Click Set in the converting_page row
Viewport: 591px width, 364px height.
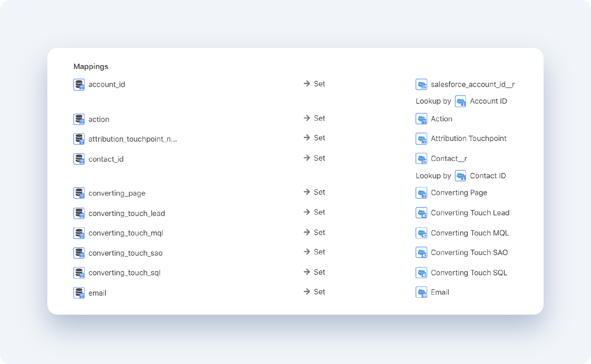[x=319, y=192]
